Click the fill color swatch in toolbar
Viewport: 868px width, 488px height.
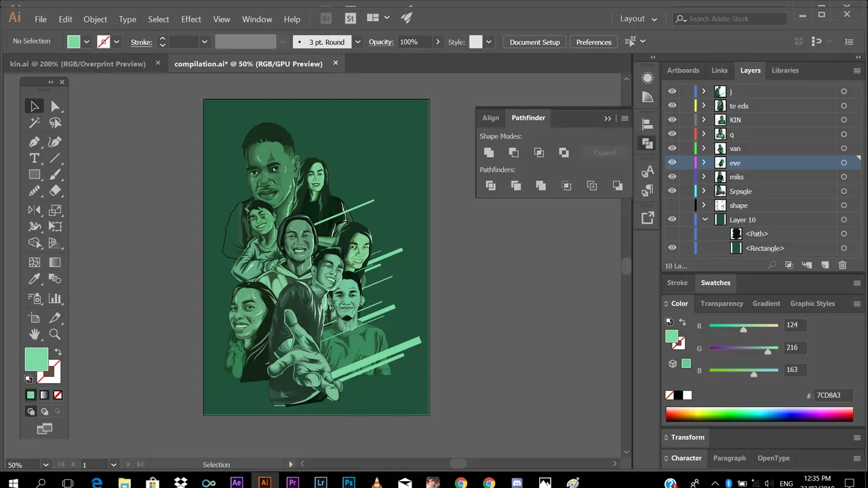coord(37,359)
